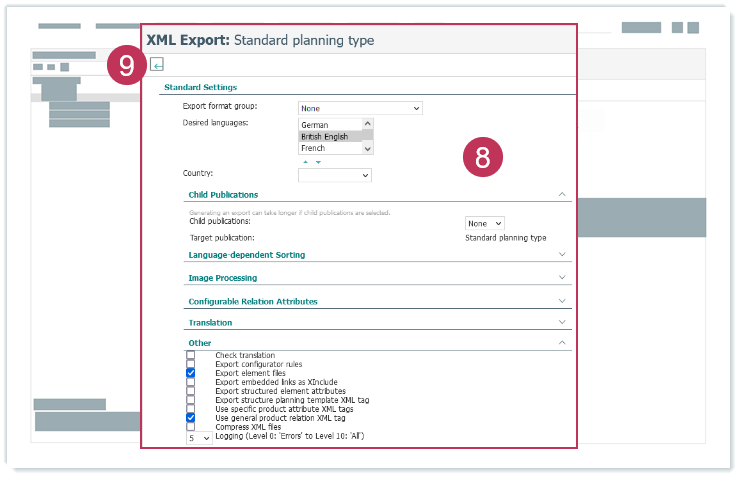Expand the Image Processing section
740x478 pixels.
click(x=562, y=278)
